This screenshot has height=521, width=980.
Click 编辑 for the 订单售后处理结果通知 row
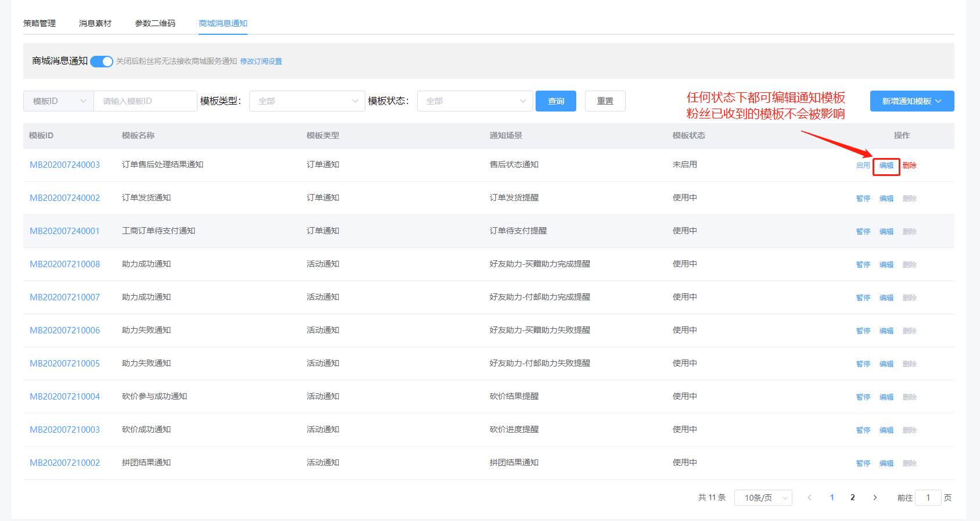[x=886, y=166]
